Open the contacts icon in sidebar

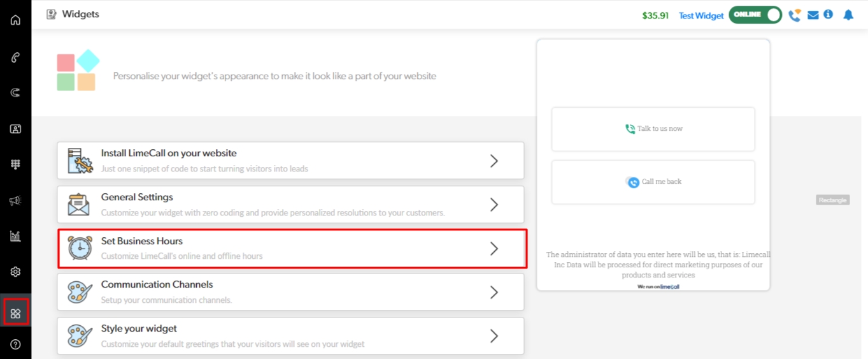tap(15, 129)
